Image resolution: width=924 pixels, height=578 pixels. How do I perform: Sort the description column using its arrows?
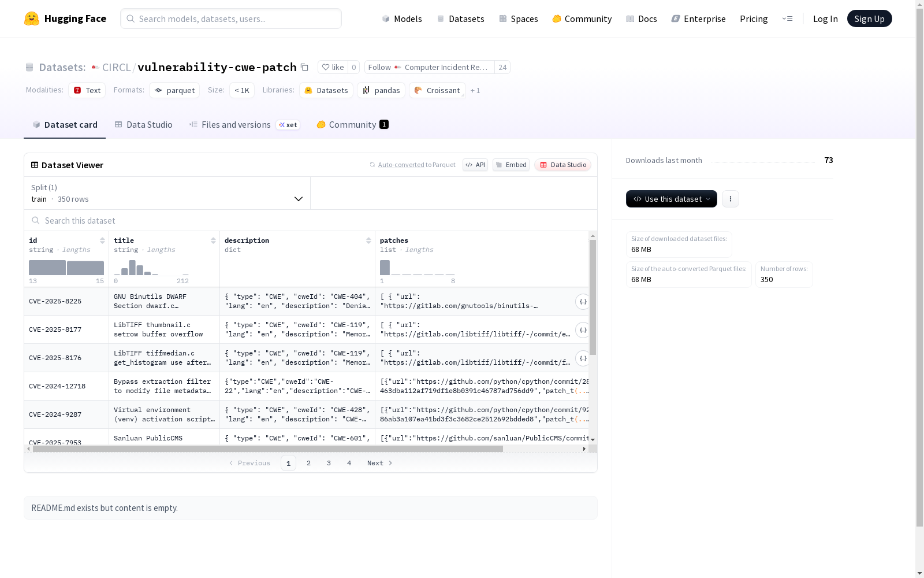[368, 240]
